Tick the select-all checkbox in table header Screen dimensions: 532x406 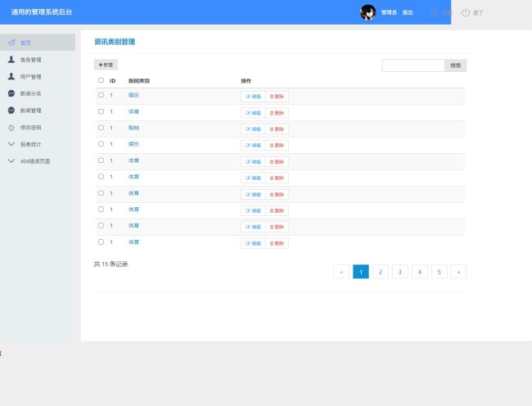(x=101, y=80)
